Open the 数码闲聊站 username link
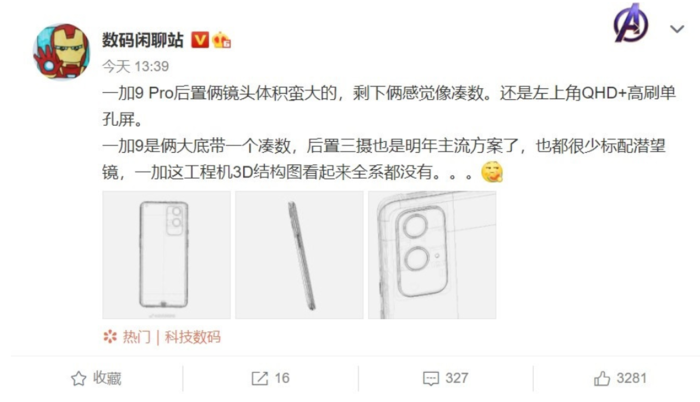700x402 pixels. 143,40
